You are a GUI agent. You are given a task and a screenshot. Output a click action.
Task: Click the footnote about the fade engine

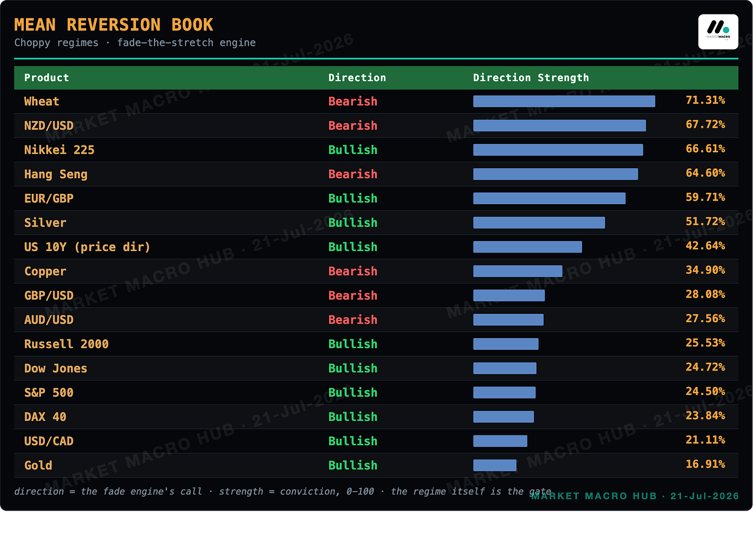pos(283,492)
